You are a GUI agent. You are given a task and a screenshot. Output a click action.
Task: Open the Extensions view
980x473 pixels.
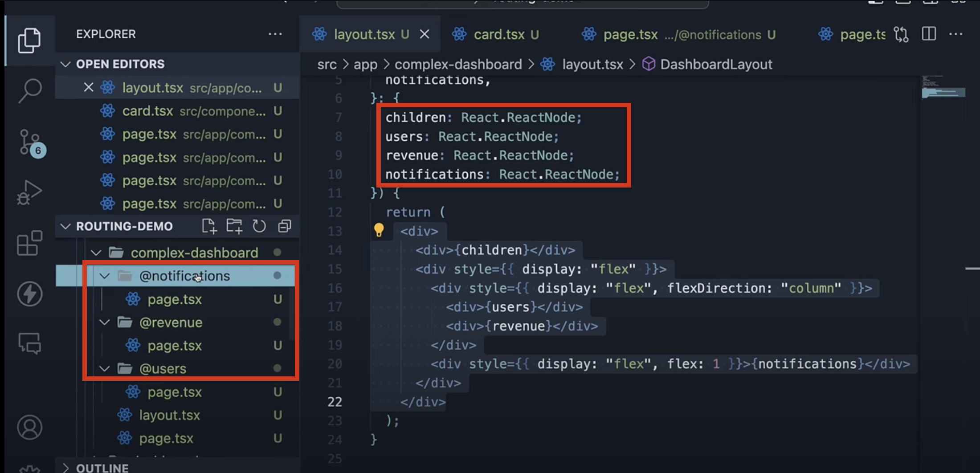pos(29,243)
